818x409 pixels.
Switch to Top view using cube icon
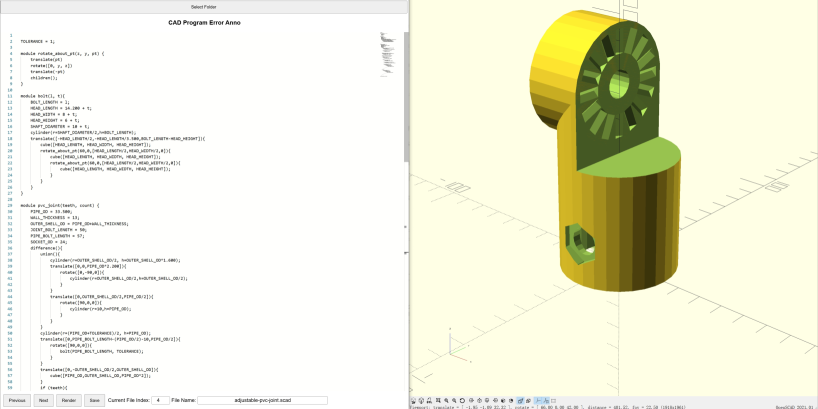pyautogui.click(x=479, y=400)
